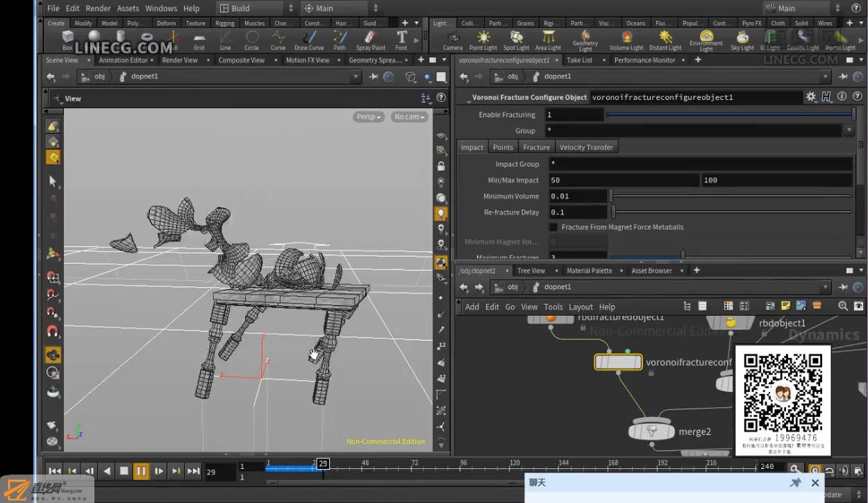Select the Font shelf tool

401,41
